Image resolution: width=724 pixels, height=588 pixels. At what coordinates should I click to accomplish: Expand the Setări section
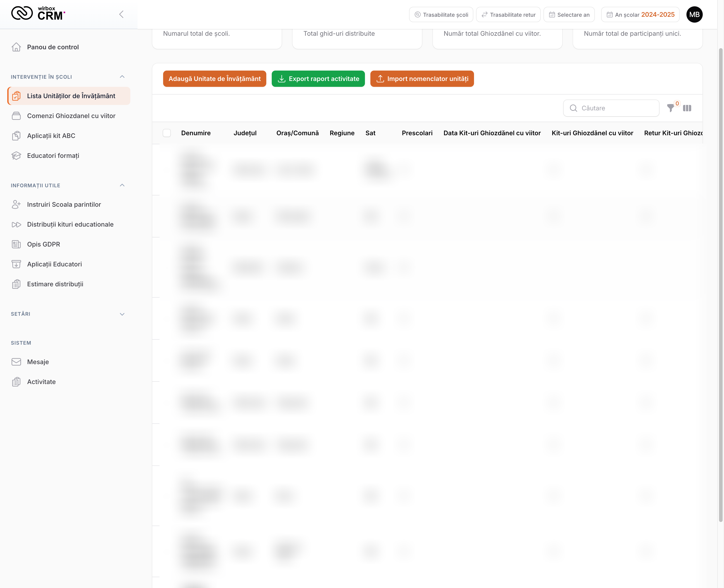click(x=122, y=314)
